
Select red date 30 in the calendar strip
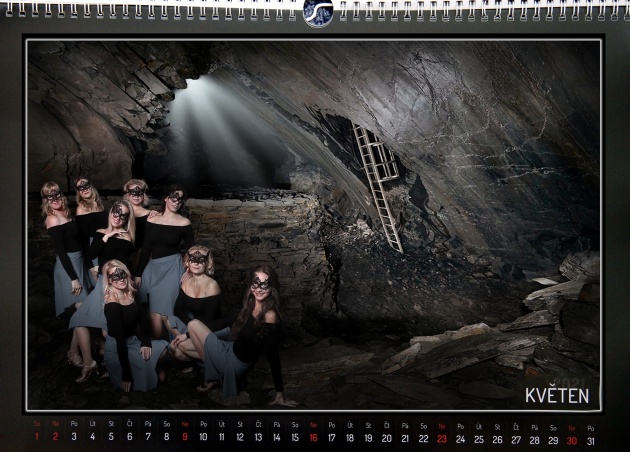click(571, 438)
